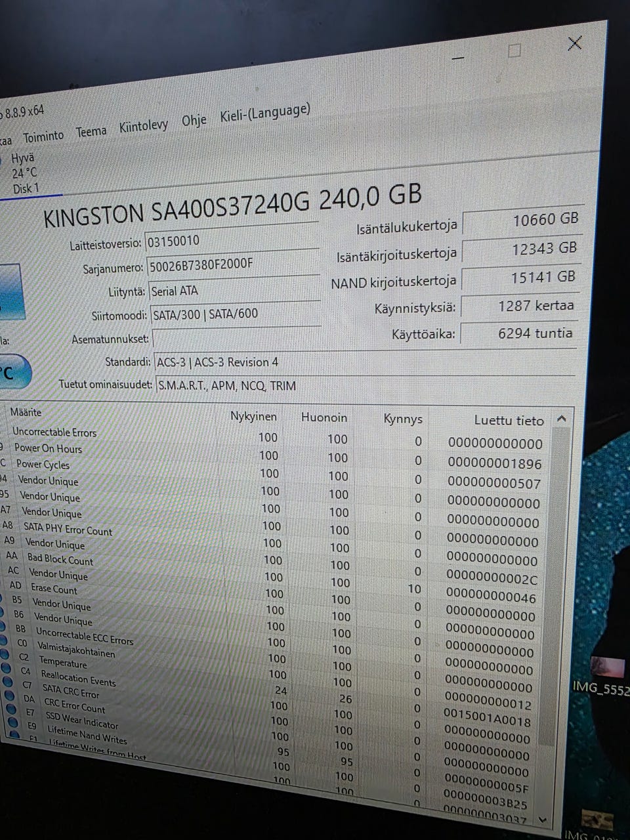
Task: Click the raw value 000000000507
Action: tap(494, 484)
